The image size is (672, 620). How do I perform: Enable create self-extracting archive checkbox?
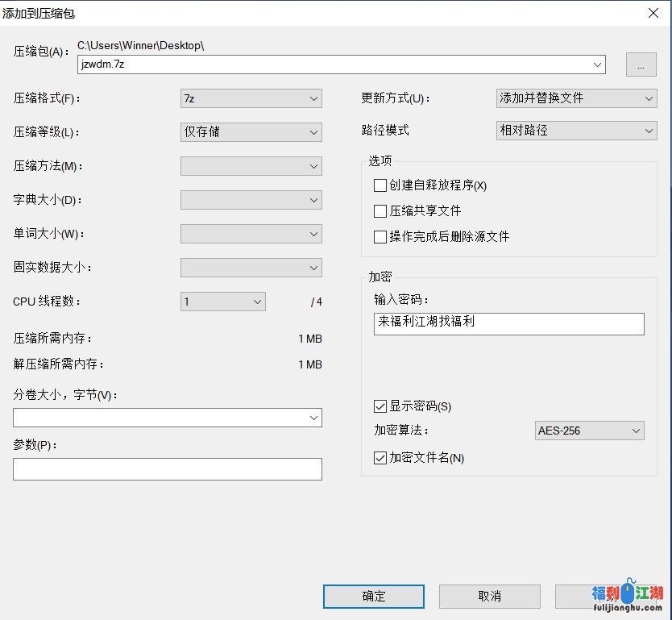(x=380, y=185)
